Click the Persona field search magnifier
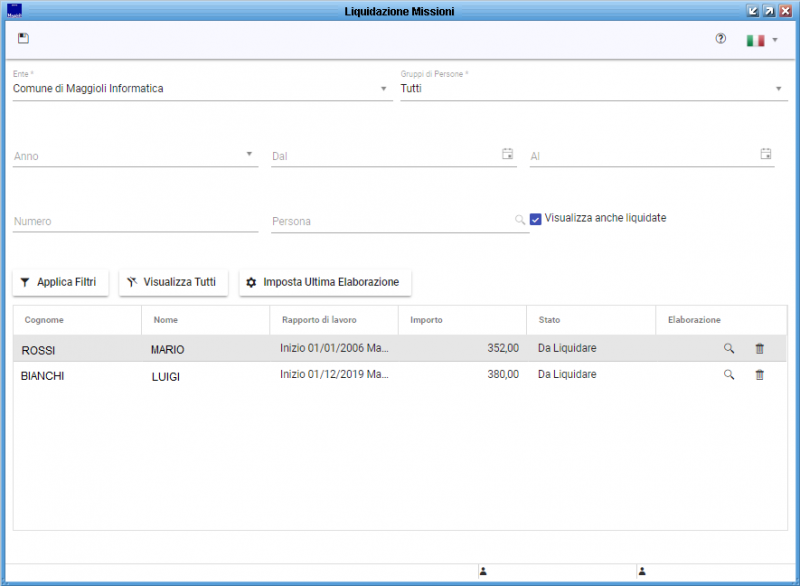Viewport: 800px width, 586px height. point(519,220)
